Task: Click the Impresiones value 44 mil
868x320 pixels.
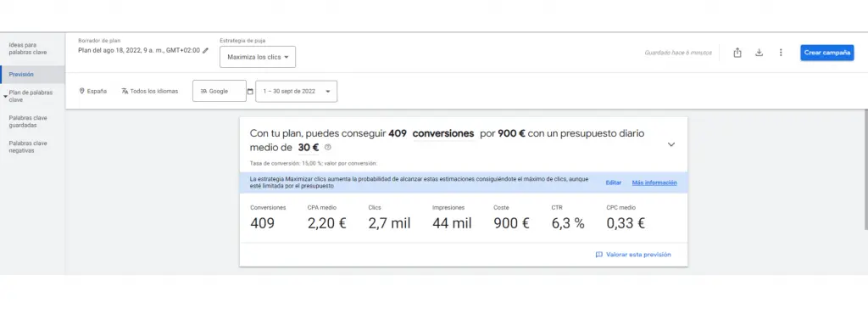Action: 453,223
